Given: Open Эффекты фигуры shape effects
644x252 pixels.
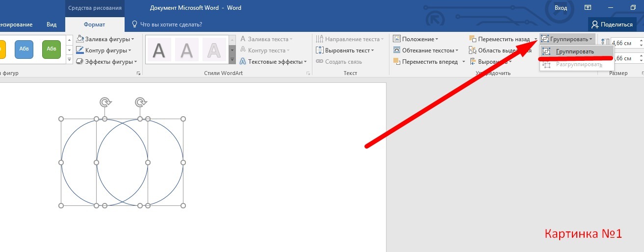Looking at the screenshot, I should coord(106,62).
